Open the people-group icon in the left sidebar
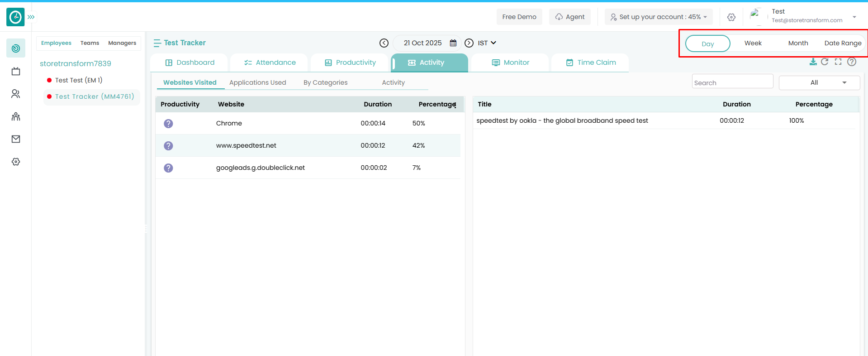The height and width of the screenshot is (356, 868). pos(16,116)
